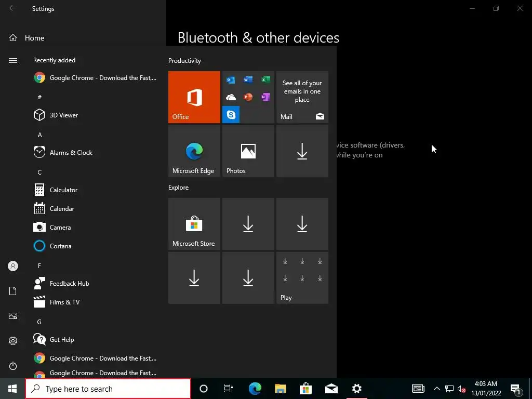Launch Outlook from the Office apps tile
Viewport: 532px width, 399px height.
pyautogui.click(x=231, y=79)
